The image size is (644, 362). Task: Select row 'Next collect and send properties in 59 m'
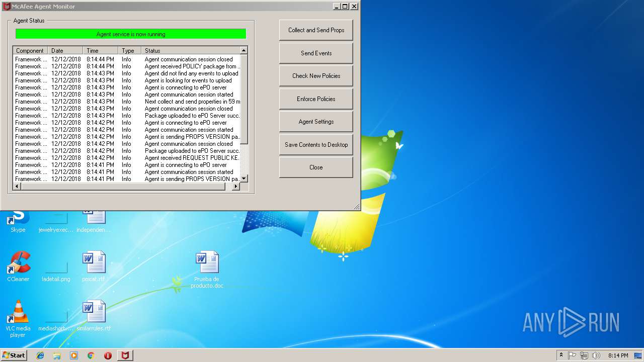127,102
